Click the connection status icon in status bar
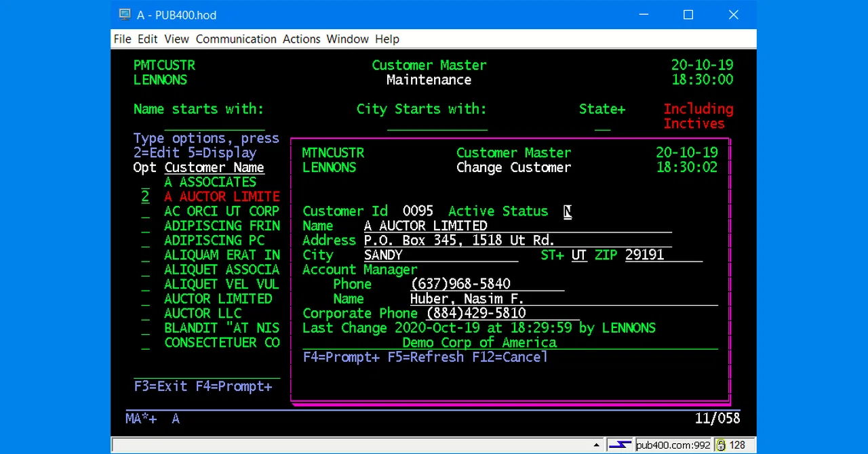The image size is (868, 454). pos(620,445)
